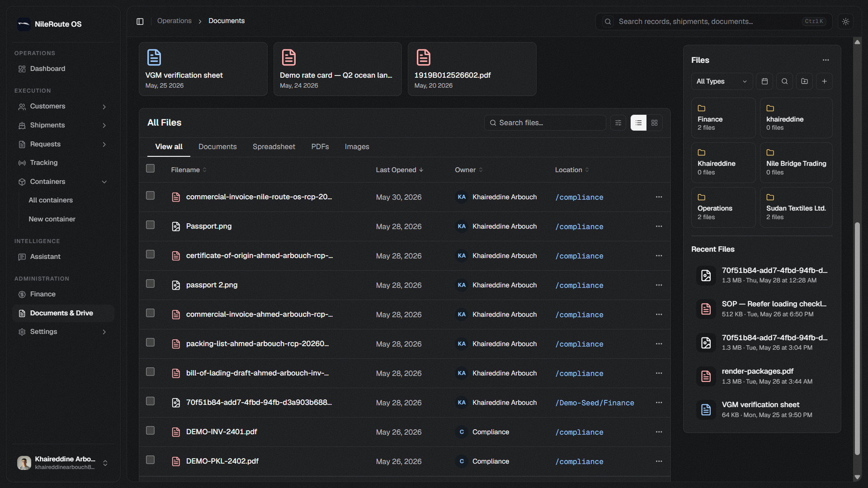Open recent file render-packages.pdf

click(x=762, y=376)
